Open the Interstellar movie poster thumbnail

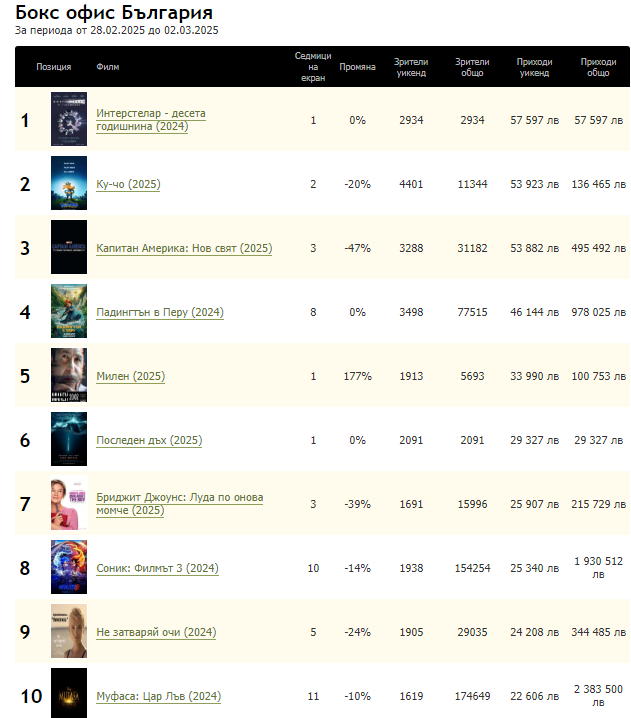[x=69, y=120]
